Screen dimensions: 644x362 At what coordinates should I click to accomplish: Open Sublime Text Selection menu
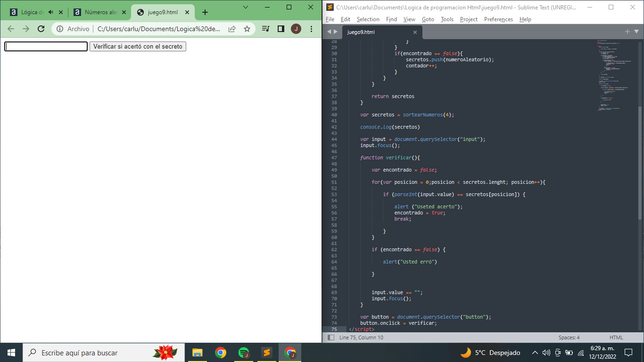pyautogui.click(x=368, y=19)
